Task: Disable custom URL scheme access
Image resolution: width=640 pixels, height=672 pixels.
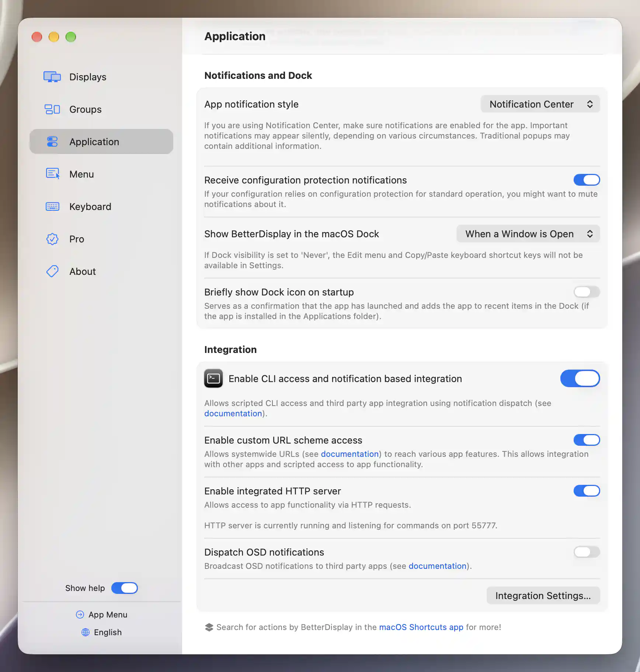Action: point(587,440)
